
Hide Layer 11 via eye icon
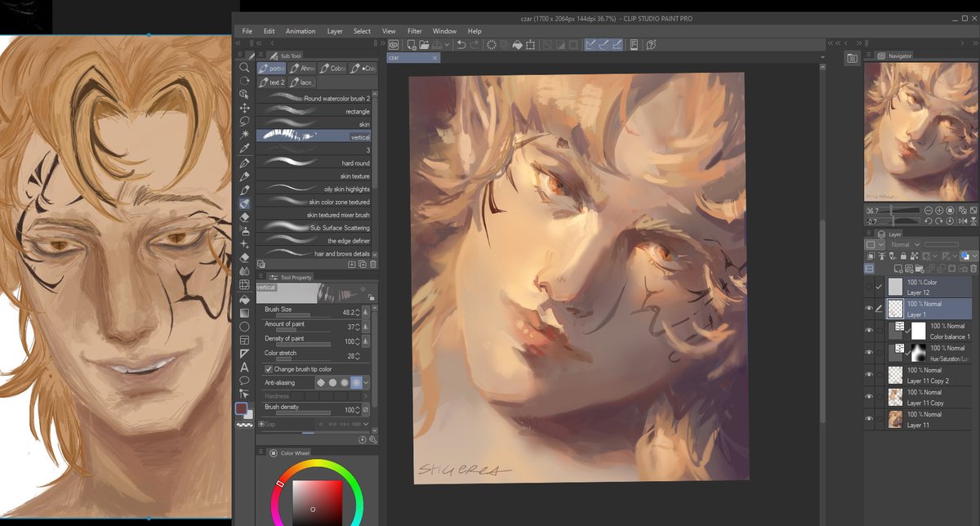click(x=869, y=419)
